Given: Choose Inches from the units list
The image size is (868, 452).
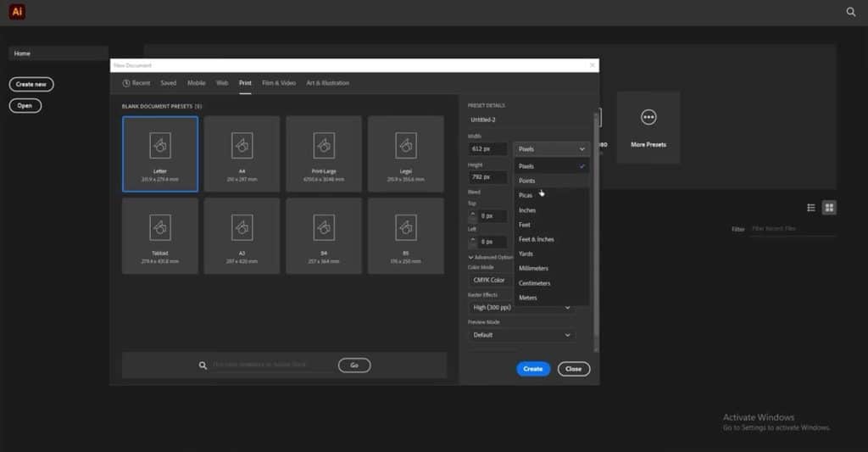Looking at the screenshot, I should tap(552, 210).
